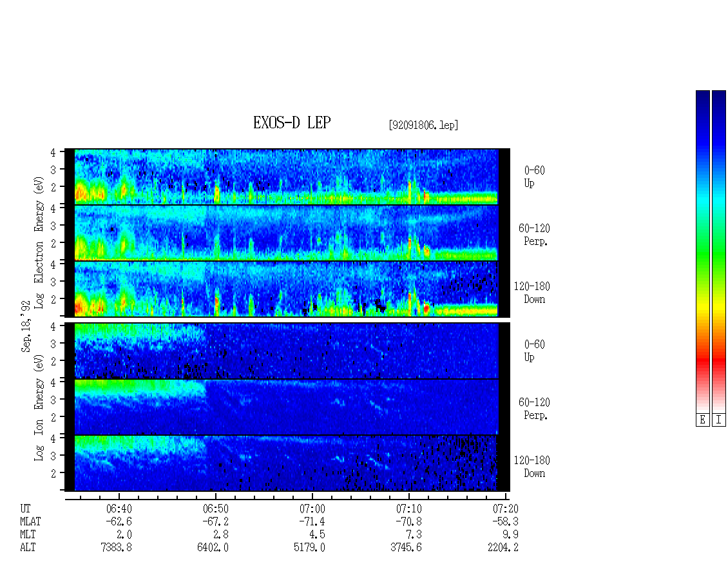Click the ALT value 5179.0

click(309, 547)
